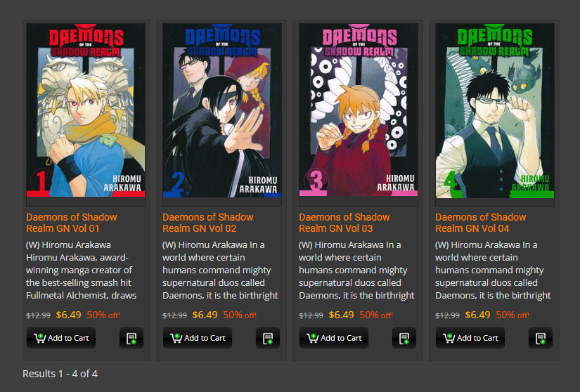This screenshot has height=392, width=580.
Task: View the pink volume 3 cover image
Action: click(x=359, y=110)
